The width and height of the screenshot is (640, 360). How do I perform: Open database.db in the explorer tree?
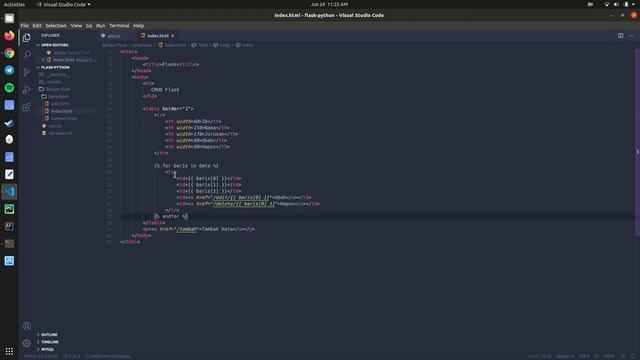tap(60, 133)
